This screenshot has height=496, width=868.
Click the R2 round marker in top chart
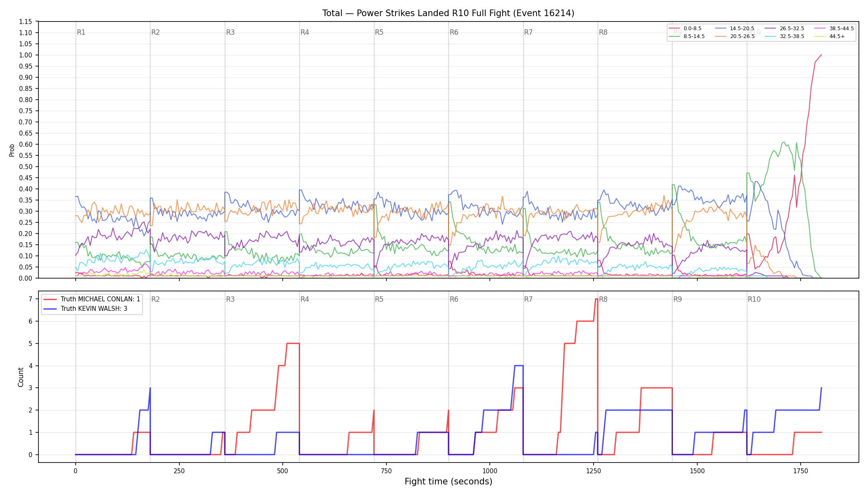155,32
